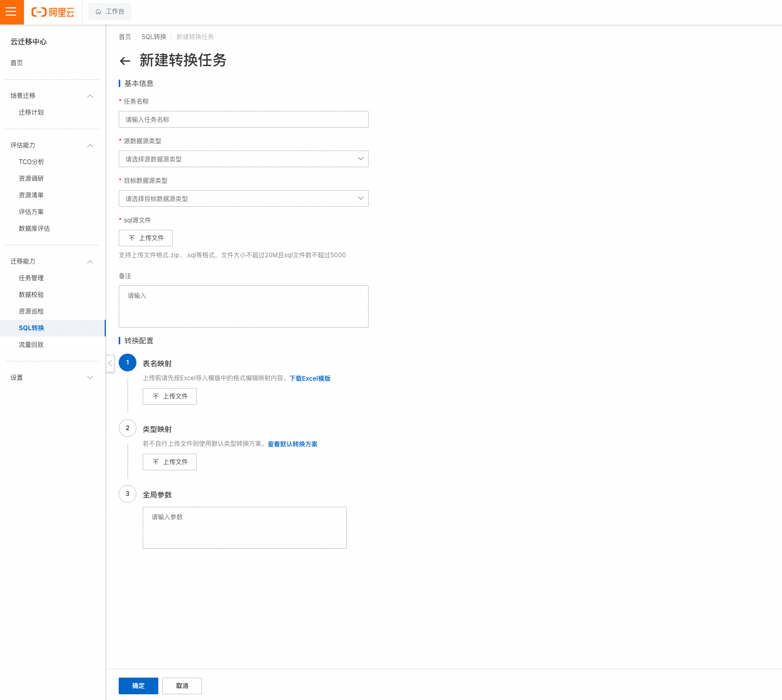Focus the 备注 text area
Screen dimensions: 782x700
click(x=244, y=306)
